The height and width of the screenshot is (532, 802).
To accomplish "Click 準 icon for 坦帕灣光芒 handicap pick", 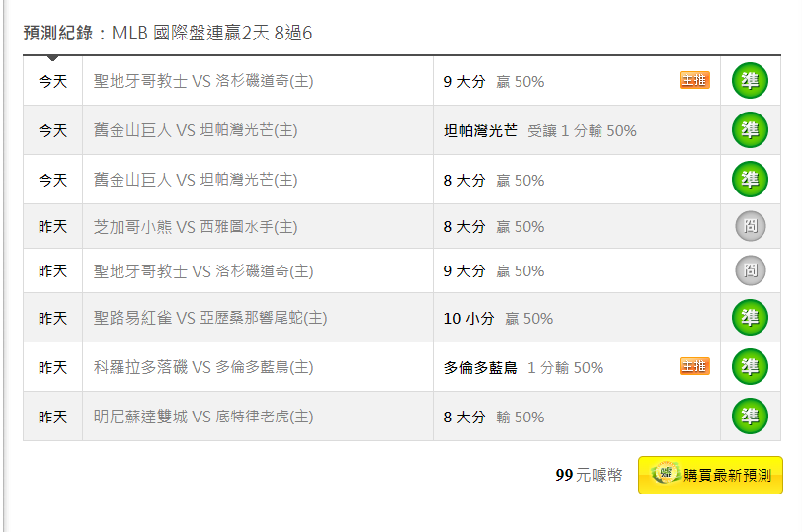I will [x=750, y=130].
